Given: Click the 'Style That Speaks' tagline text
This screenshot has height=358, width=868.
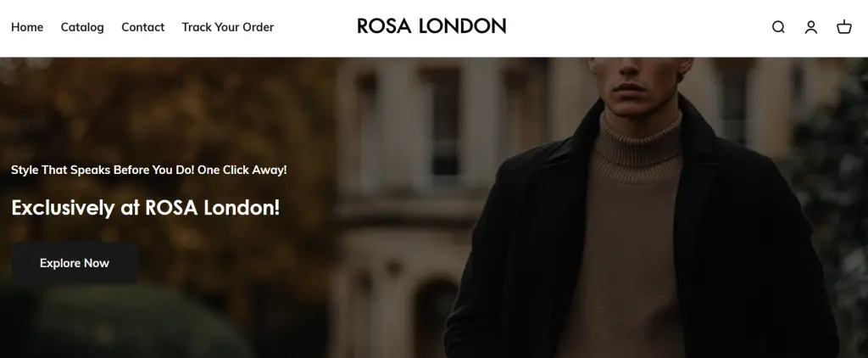Looking at the screenshot, I should click(149, 171).
